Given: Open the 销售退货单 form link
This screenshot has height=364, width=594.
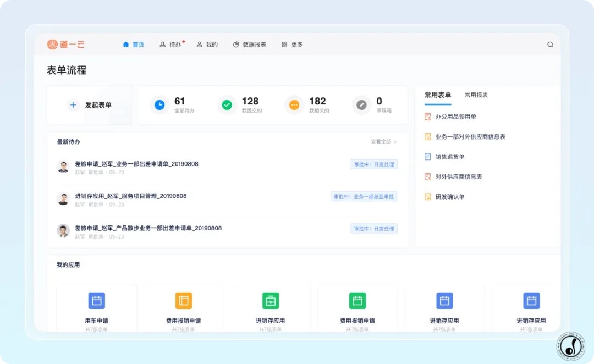Looking at the screenshot, I should click(449, 157).
